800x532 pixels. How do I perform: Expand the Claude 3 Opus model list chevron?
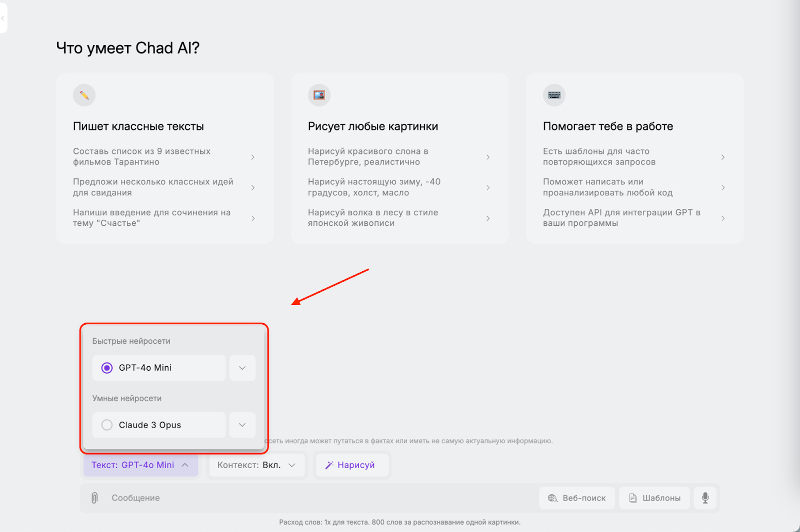click(242, 425)
